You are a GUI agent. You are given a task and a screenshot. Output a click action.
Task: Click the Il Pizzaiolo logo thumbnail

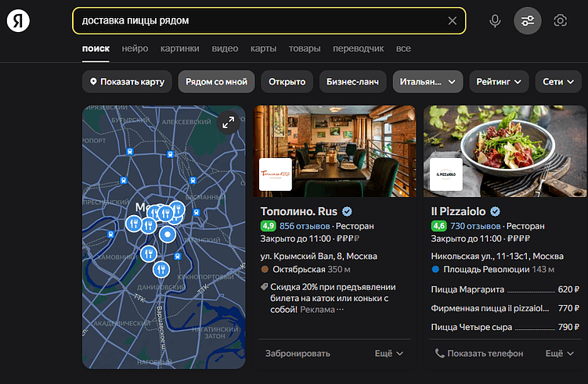tap(446, 174)
